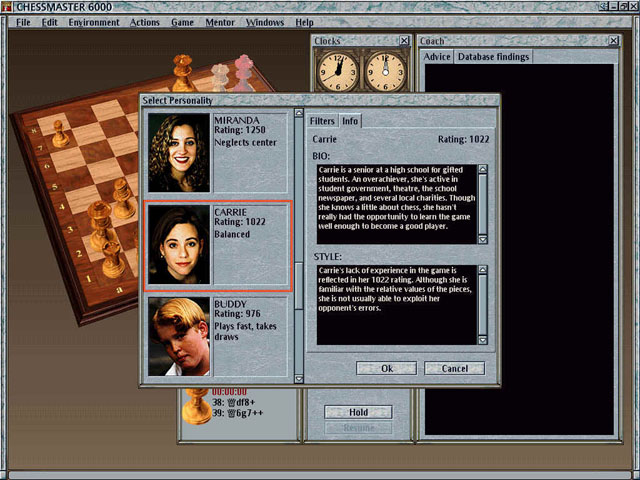Viewport: 640px width, 480px height.
Task: Select the Info tab
Action: pyautogui.click(x=350, y=121)
